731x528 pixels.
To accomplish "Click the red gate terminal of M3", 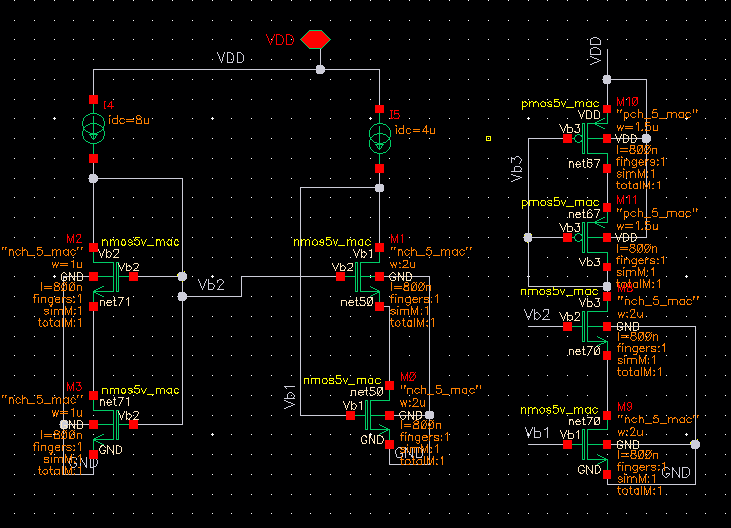I will pos(133,425).
